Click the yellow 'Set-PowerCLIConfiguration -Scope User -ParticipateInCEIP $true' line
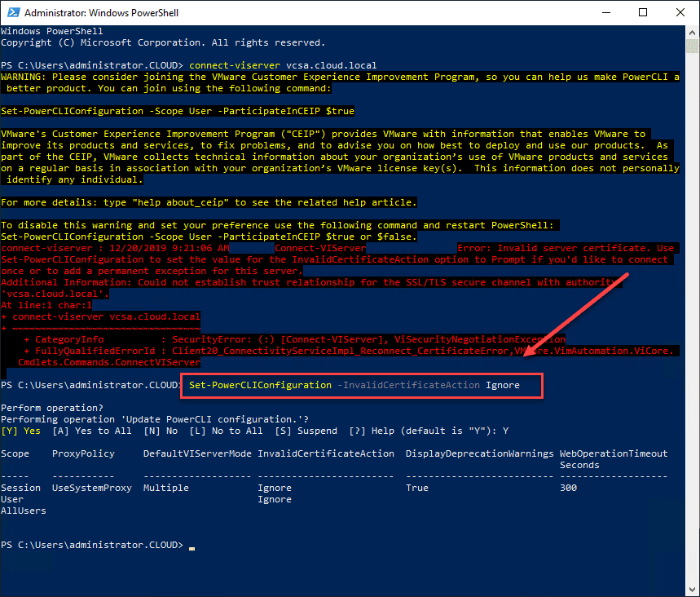This screenshot has height=597, width=700. [x=178, y=111]
